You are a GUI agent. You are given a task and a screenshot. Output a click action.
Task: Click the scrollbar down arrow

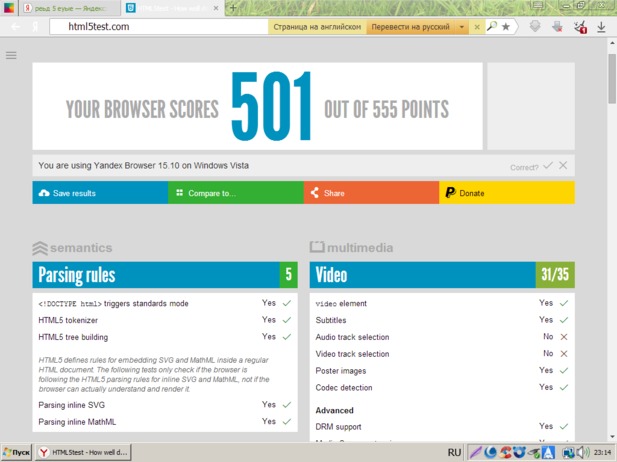pos(612,436)
